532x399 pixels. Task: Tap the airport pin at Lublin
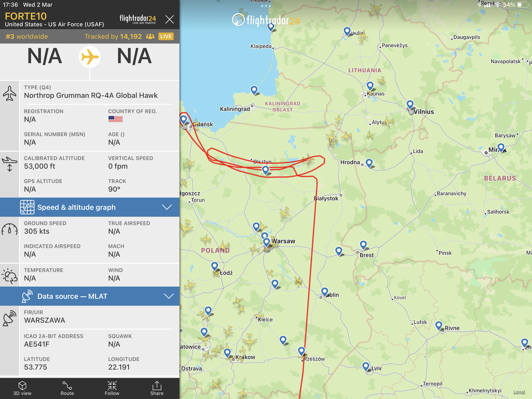pyautogui.click(x=325, y=292)
